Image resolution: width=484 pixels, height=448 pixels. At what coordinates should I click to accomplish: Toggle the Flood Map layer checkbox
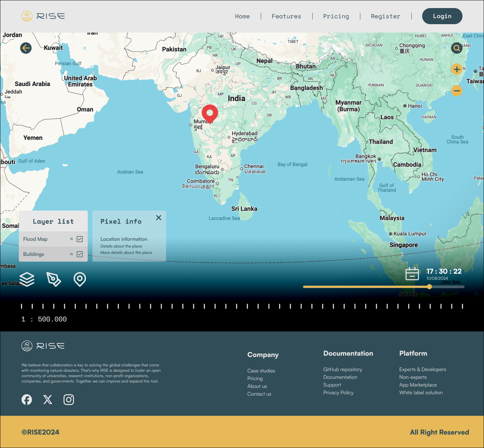tap(80, 239)
